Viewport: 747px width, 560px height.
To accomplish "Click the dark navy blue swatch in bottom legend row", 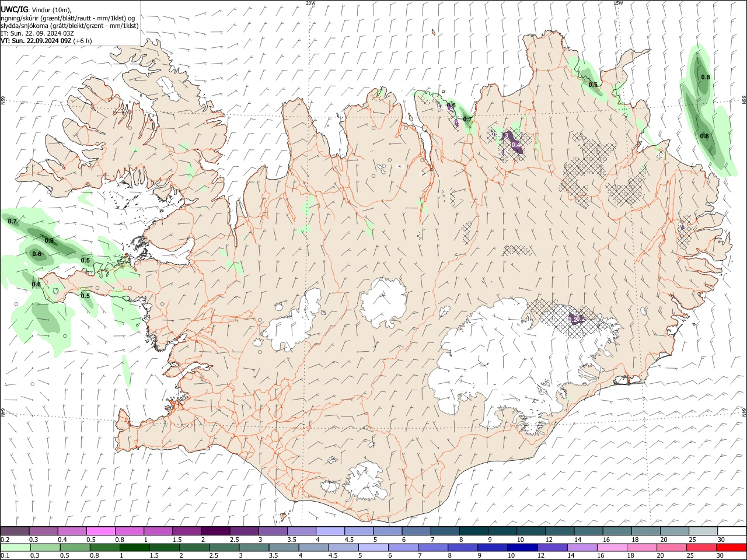I will [522, 547].
